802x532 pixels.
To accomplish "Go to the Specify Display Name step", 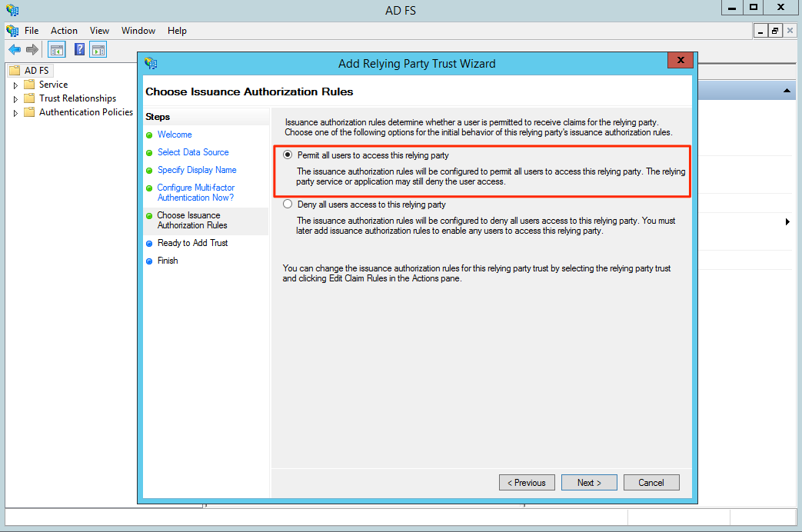I will 197,170.
